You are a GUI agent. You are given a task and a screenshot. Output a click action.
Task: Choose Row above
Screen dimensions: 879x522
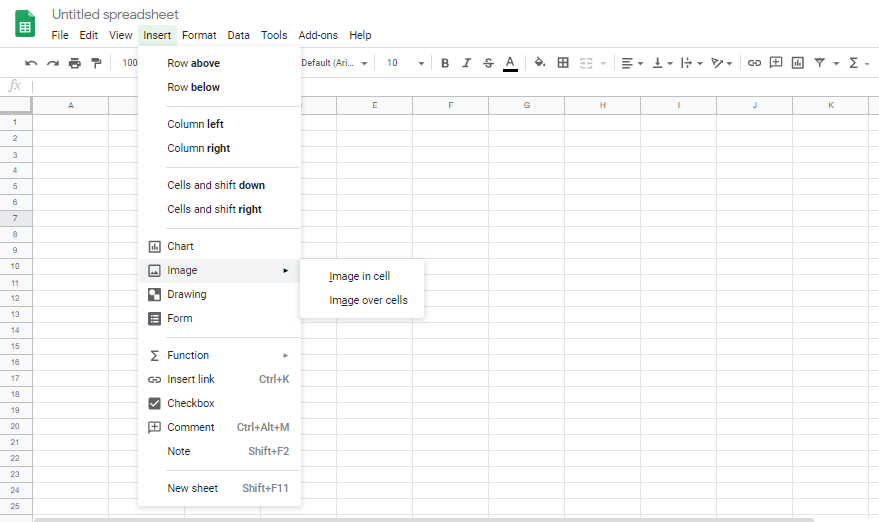coord(219,63)
